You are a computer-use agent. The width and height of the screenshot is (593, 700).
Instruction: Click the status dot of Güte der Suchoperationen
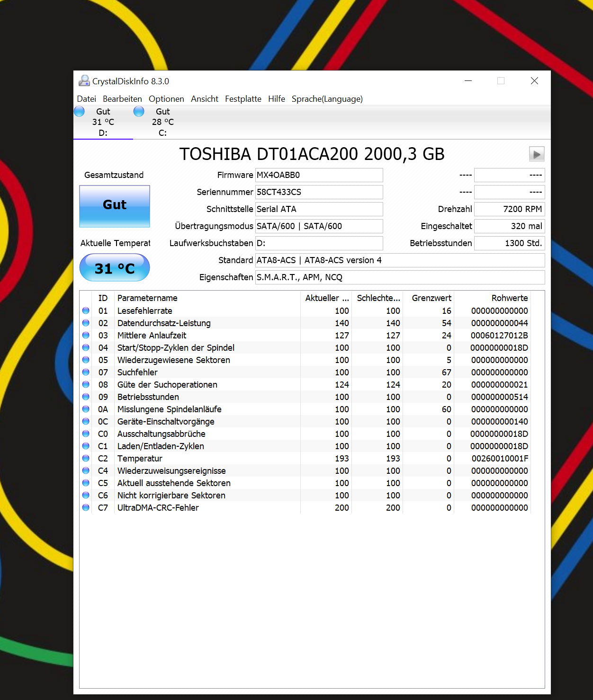pos(86,384)
